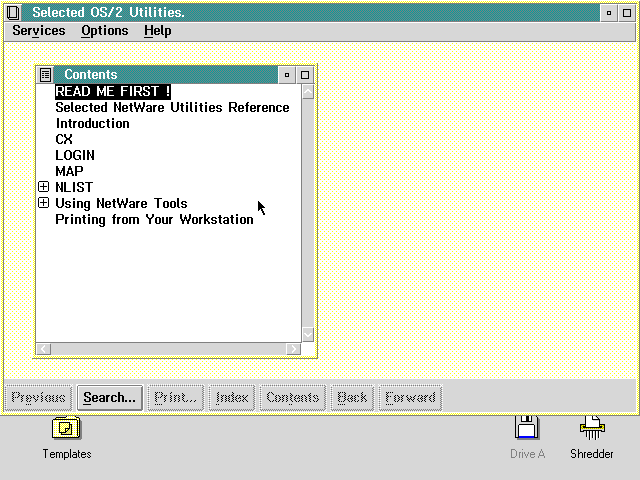Minimize the Contents panel window
The height and width of the screenshot is (480, 640).
tap(287, 75)
